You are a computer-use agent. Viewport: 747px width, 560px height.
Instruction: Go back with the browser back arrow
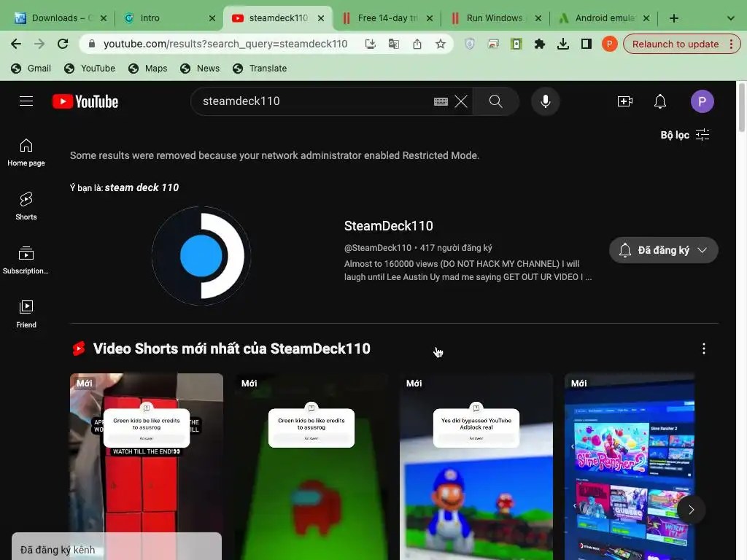tap(16, 44)
